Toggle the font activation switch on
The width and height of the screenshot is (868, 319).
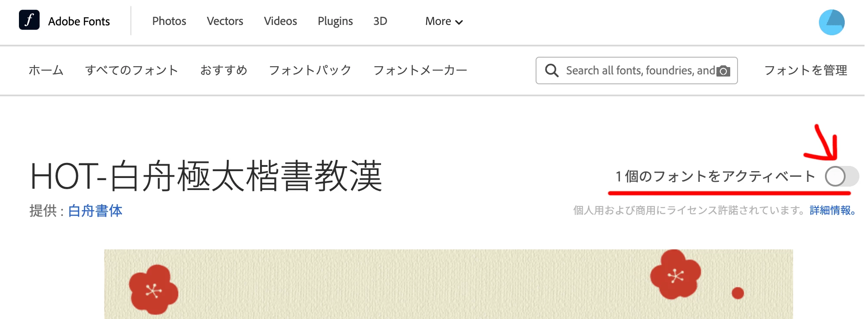coord(842,176)
